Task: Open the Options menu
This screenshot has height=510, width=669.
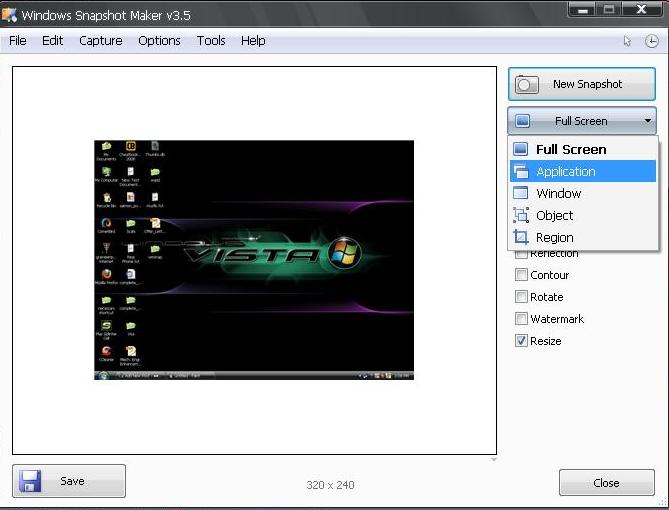Action: [x=159, y=41]
